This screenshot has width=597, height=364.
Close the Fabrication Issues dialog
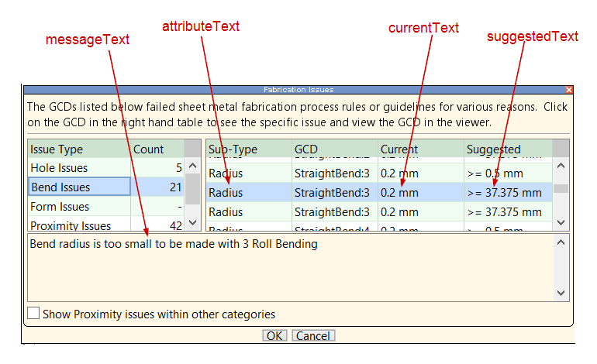(569, 90)
